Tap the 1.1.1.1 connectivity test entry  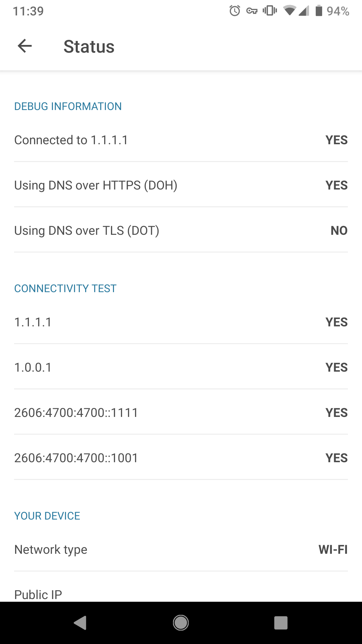click(x=181, y=322)
